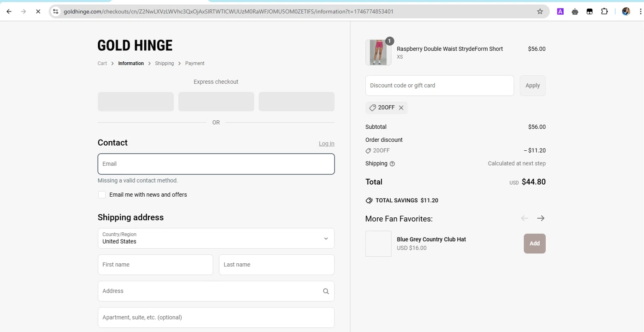Expand the Country/Region dropdown
Image resolution: width=644 pixels, height=332 pixels.
[x=216, y=238]
